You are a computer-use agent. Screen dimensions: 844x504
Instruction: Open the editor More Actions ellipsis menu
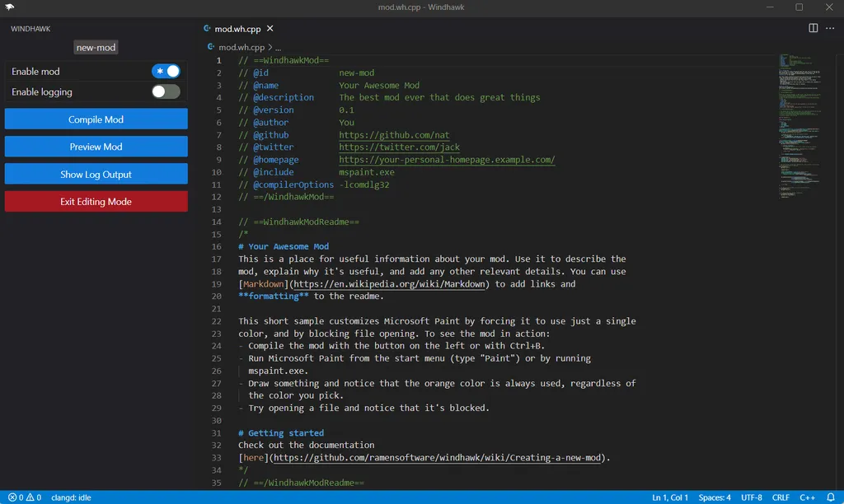pos(829,28)
